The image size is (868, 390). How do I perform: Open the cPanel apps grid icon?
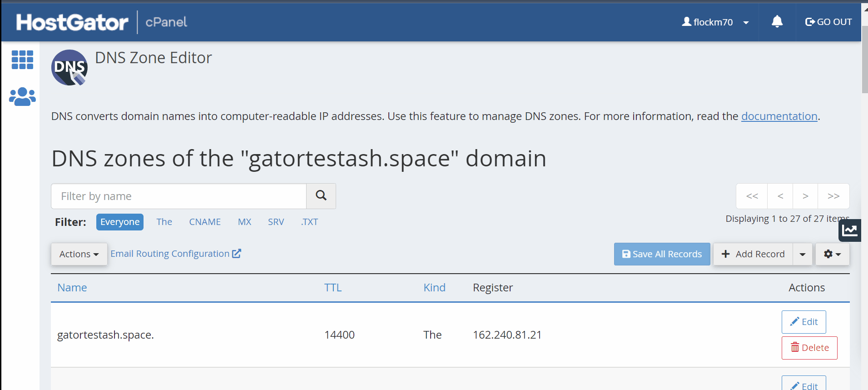[x=22, y=60]
